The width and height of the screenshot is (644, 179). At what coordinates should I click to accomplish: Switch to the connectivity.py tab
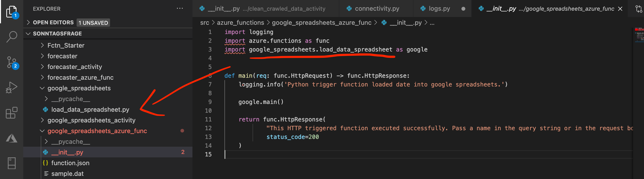pos(377,9)
